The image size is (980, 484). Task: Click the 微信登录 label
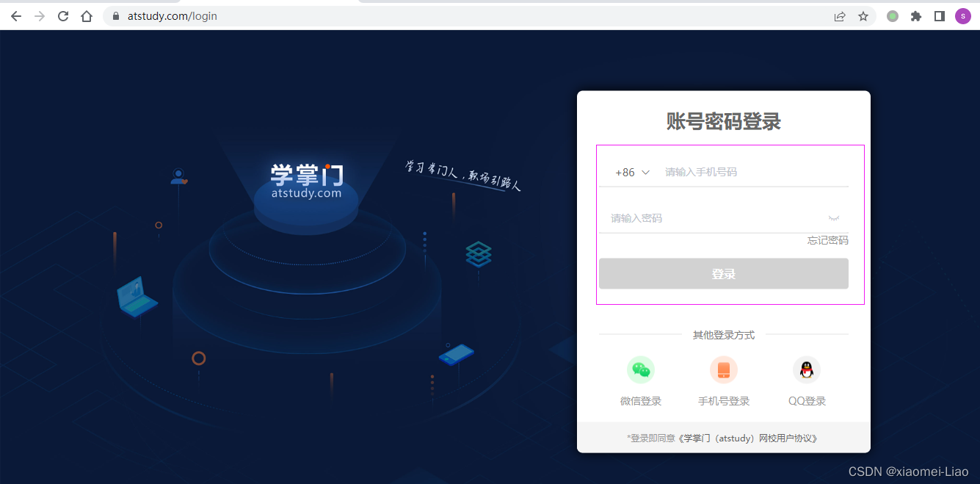(x=641, y=401)
